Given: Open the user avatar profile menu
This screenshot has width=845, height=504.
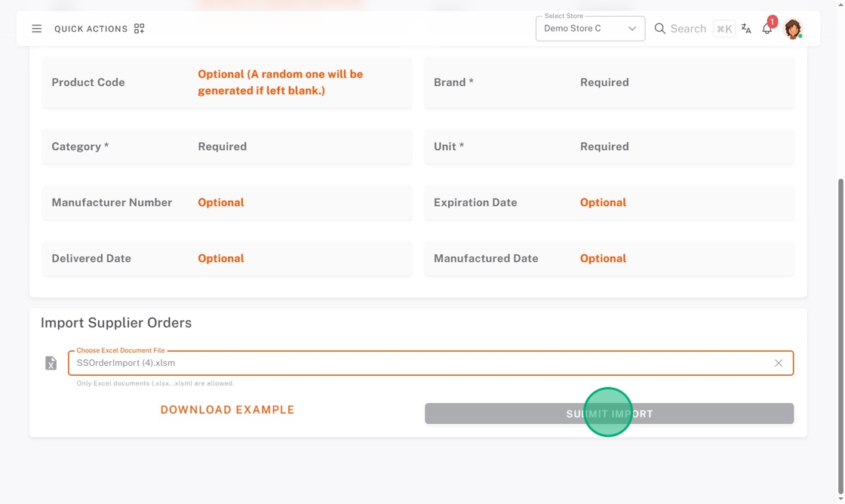Looking at the screenshot, I should pos(792,29).
